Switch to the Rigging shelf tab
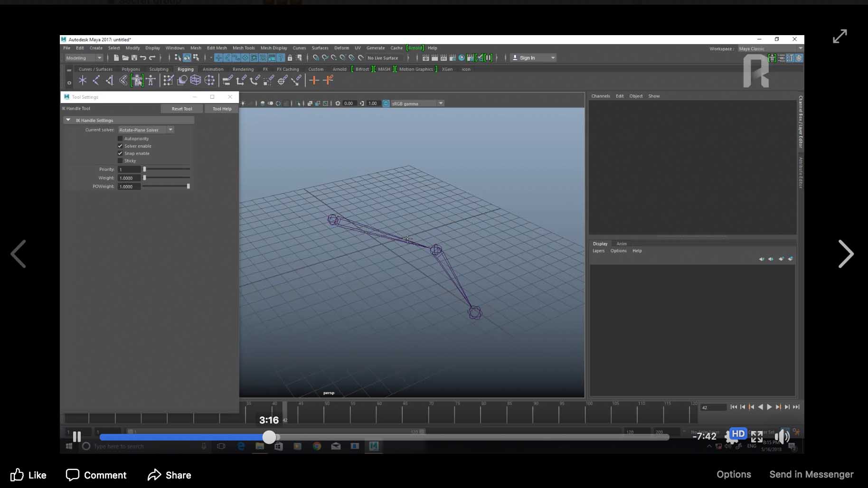 [185, 69]
